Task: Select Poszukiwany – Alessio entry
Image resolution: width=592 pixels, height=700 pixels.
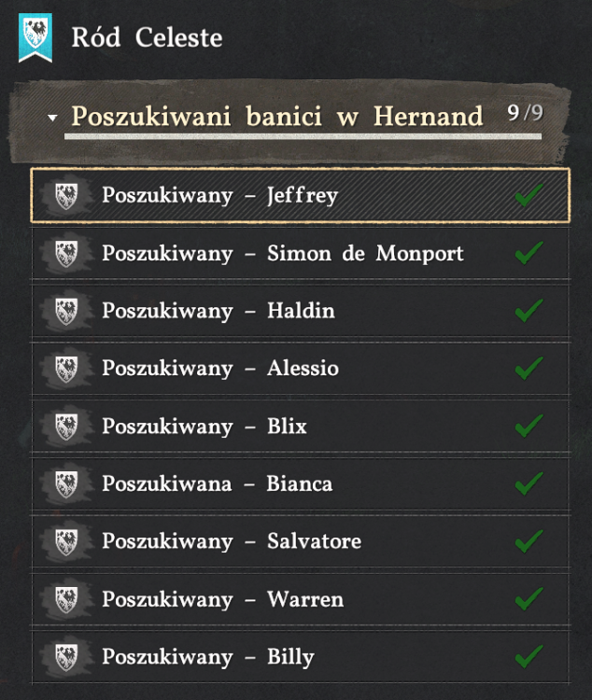Action: click(x=301, y=369)
